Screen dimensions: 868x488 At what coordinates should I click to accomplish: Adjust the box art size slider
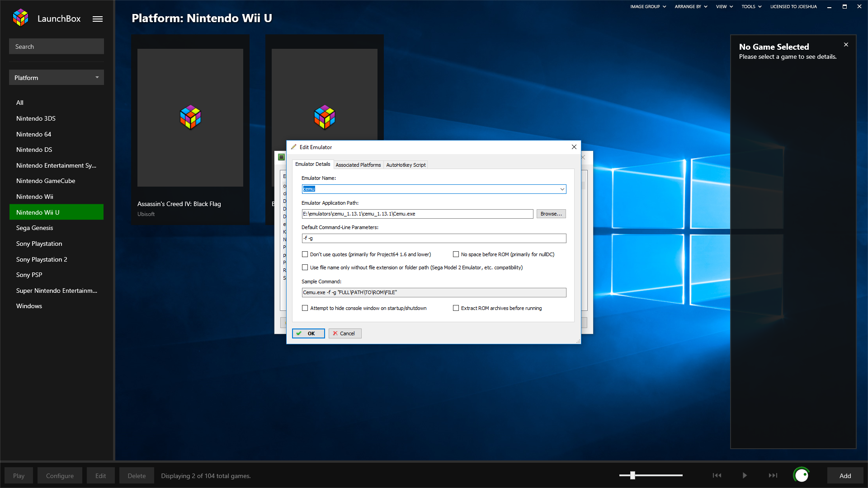pyautogui.click(x=633, y=475)
